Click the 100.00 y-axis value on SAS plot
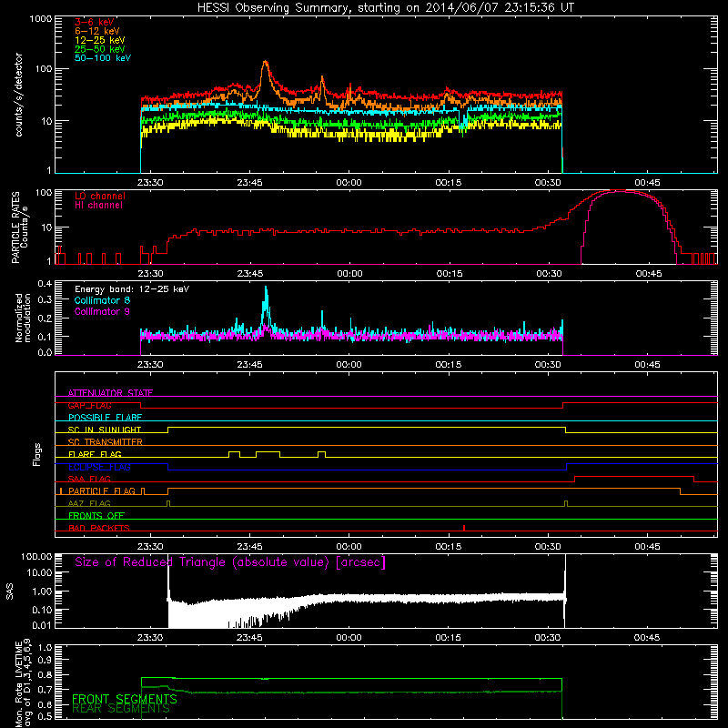The height and width of the screenshot is (728, 728). tap(36, 556)
